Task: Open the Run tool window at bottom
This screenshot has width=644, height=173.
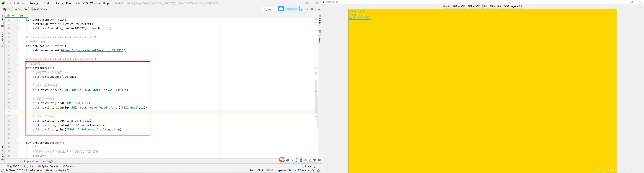Action: click(29, 166)
